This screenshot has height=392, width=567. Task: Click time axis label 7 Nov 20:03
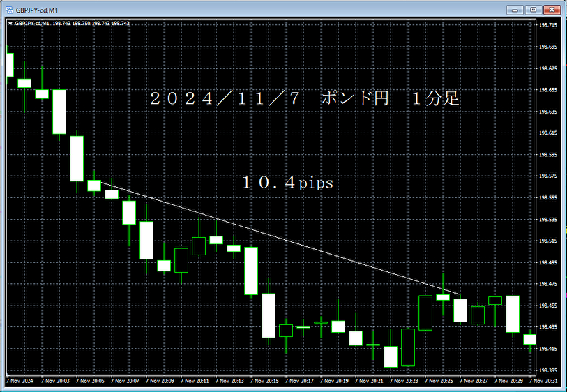point(55,381)
